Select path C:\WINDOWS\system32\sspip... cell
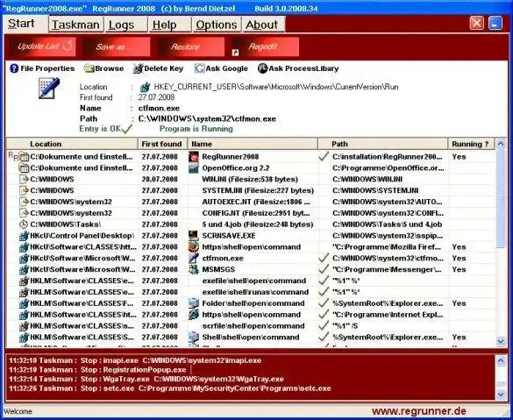 388,236
